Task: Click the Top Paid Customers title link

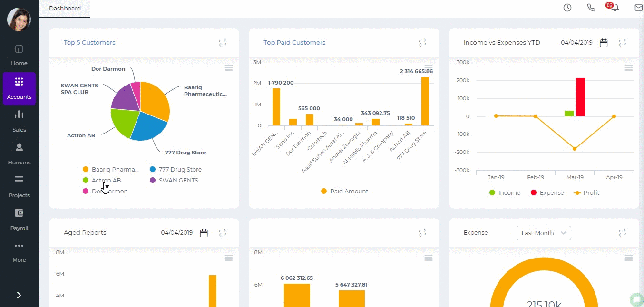Action: click(294, 43)
